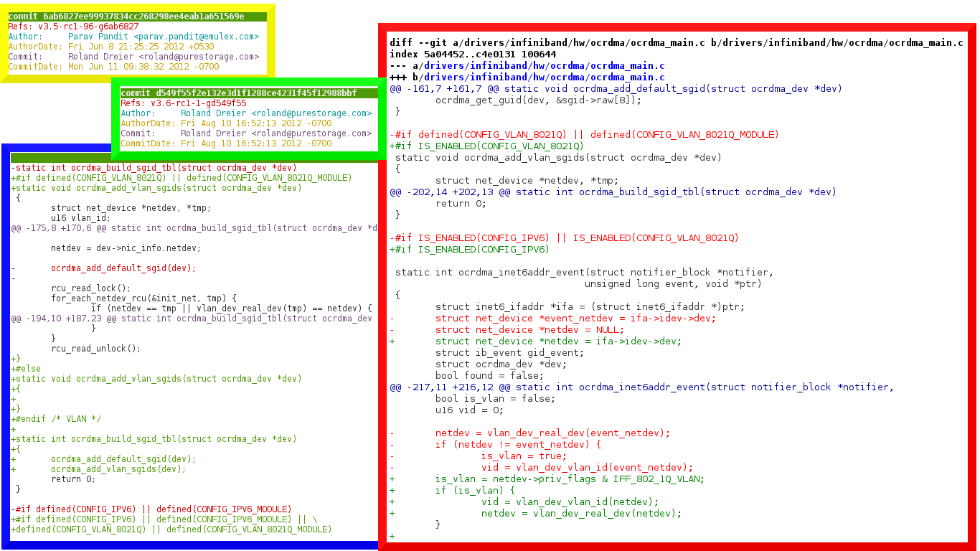Select the Refs v3.5-rc1-96-g6ab6827 line
This screenshot has width=980, height=551.
click(73, 27)
